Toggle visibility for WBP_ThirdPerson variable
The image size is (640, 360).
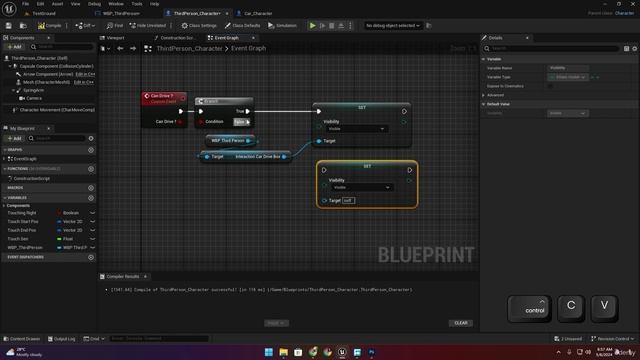93,247
